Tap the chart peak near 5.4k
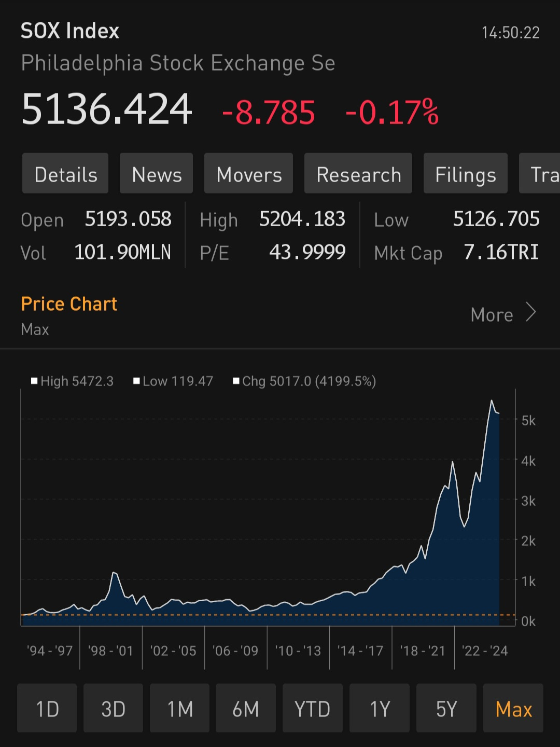 492,401
